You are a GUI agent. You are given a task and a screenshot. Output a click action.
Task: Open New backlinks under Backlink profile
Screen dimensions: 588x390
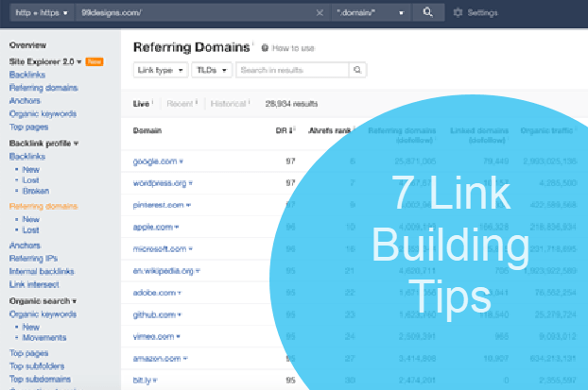click(x=31, y=170)
